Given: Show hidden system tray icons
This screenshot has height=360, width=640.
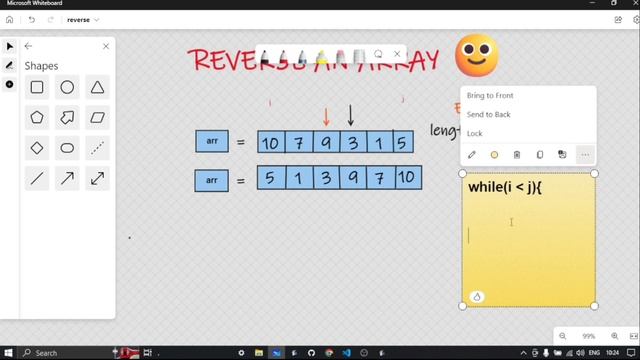Looking at the screenshot, I should click(523, 353).
